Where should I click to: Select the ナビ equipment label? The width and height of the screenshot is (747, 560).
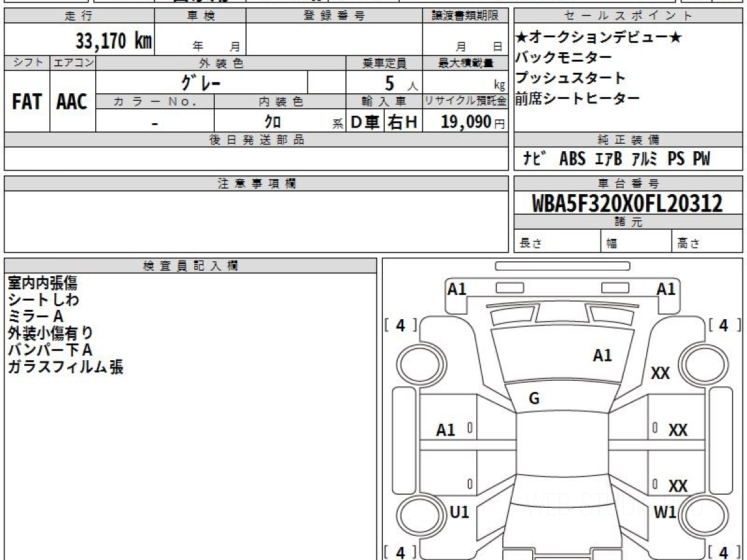(x=535, y=159)
